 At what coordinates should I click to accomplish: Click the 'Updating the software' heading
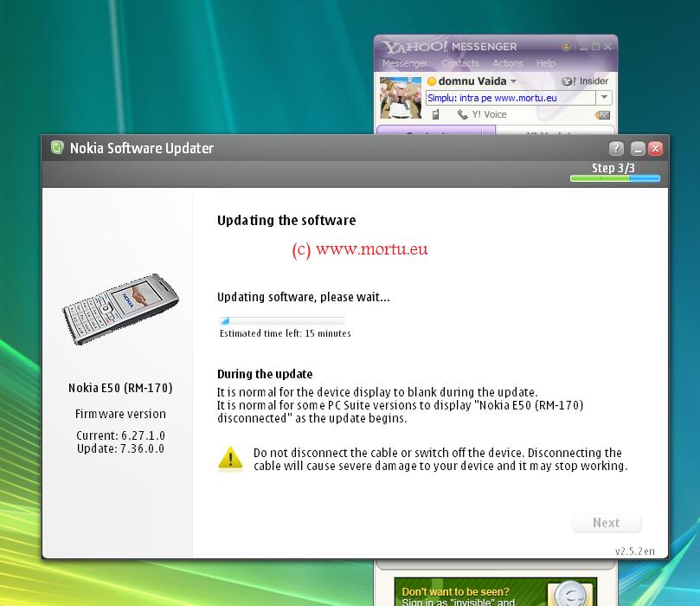(x=286, y=220)
